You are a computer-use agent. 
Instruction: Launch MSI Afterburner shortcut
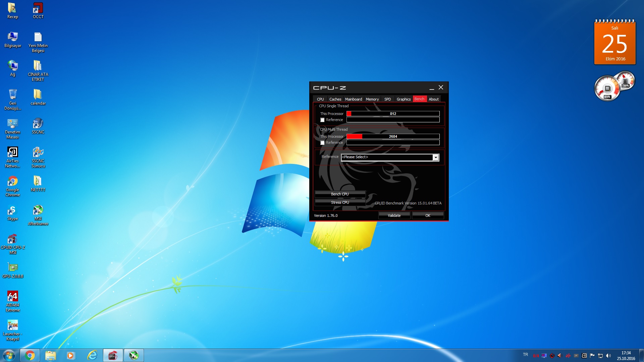tap(38, 215)
